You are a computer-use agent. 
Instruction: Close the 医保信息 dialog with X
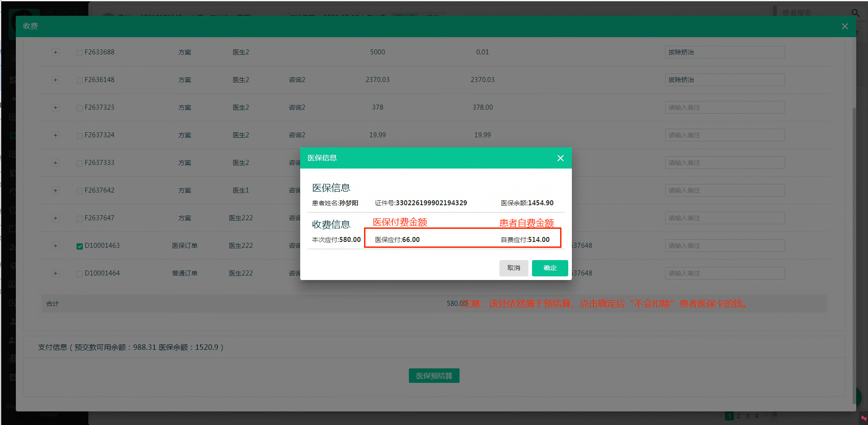point(560,158)
